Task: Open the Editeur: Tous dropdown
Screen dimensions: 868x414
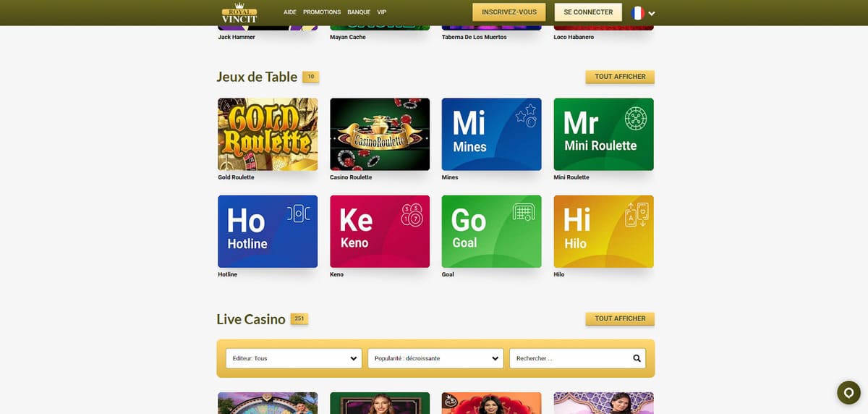Action: click(x=293, y=358)
